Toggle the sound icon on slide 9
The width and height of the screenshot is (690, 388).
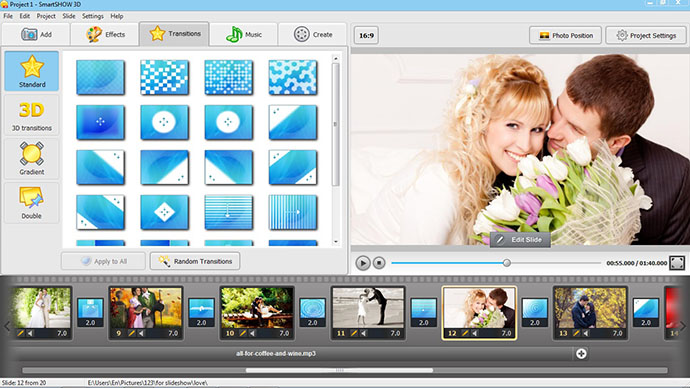tap(142, 333)
